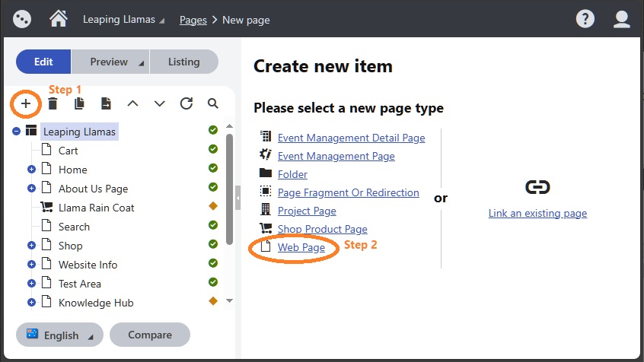Click Link an existing page
This screenshot has height=362, width=644.
point(537,213)
